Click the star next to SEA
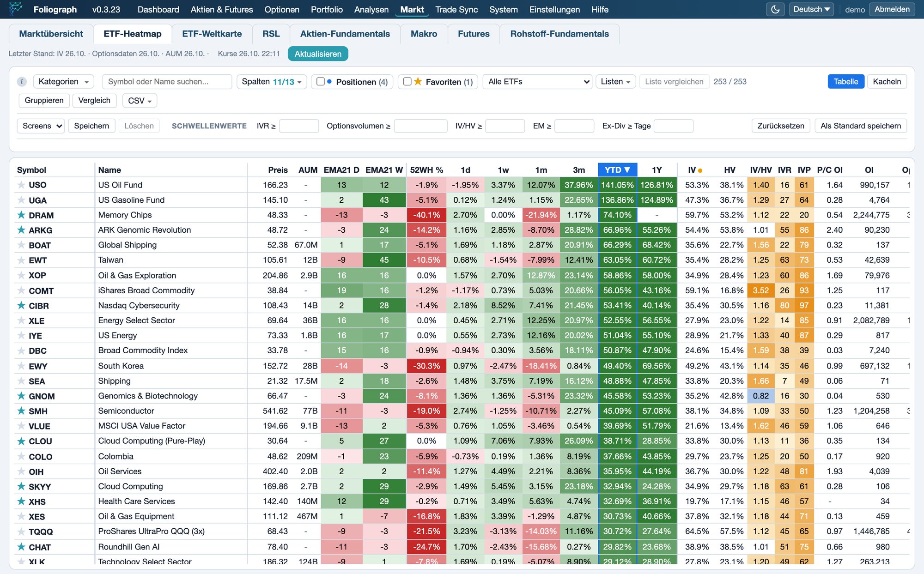Viewport: 924px width, 574px height. (x=21, y=381)
